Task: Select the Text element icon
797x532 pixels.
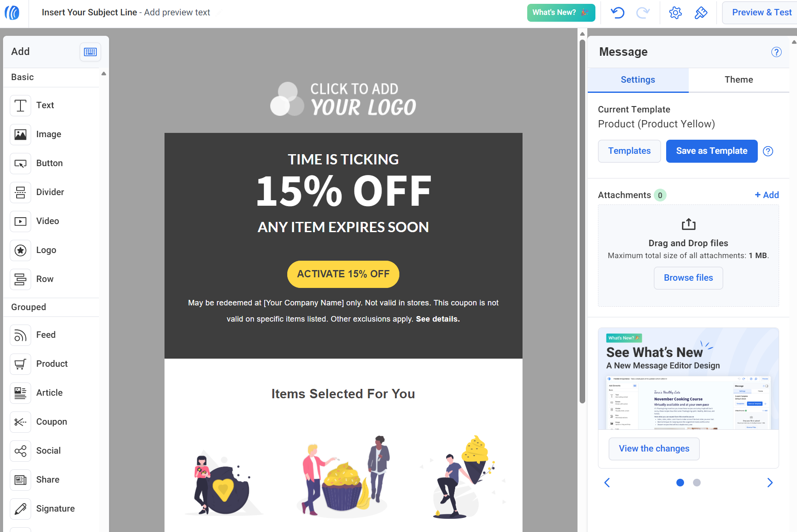Action: tap(20, 105)
